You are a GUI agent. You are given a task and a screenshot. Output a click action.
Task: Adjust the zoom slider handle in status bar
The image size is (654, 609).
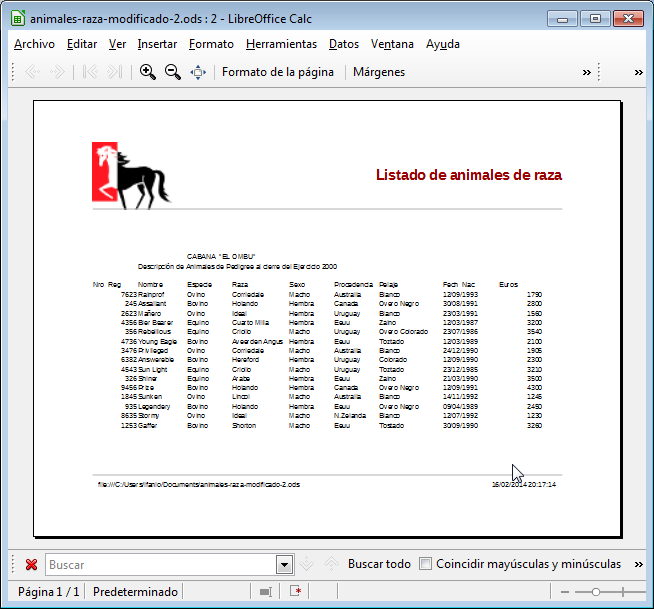[x=596, y=592]
